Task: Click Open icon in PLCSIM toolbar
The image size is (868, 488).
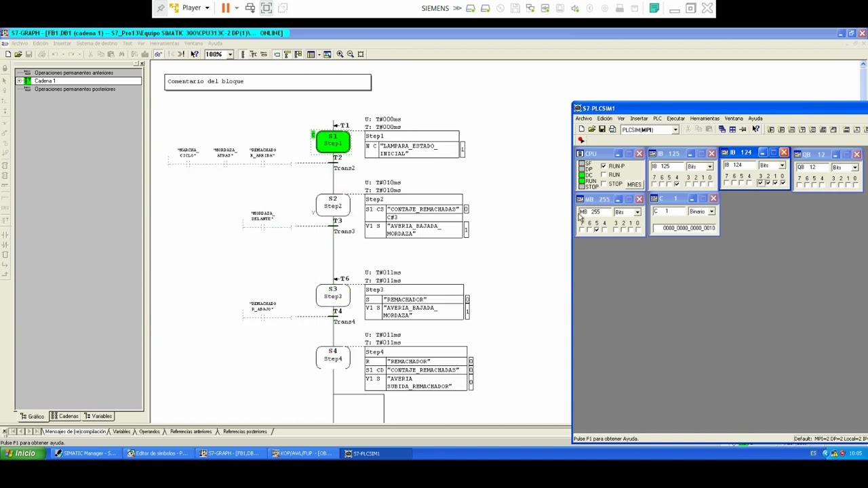Action: click(x=592, y=129)
